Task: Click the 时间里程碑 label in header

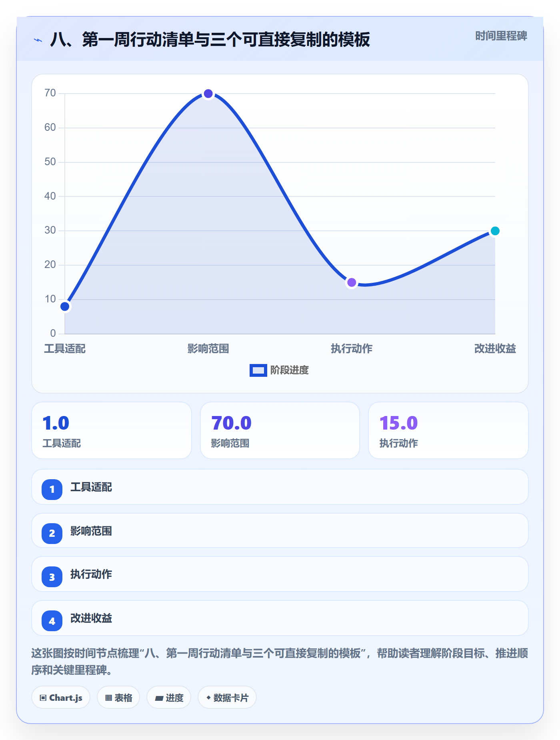Action: 501,36
